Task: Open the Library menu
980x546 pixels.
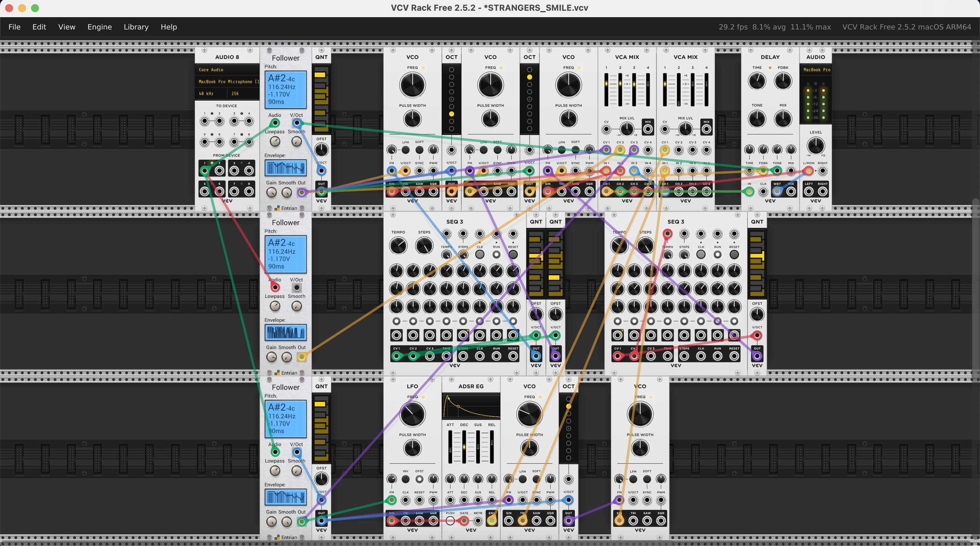Action: point(136,27)
